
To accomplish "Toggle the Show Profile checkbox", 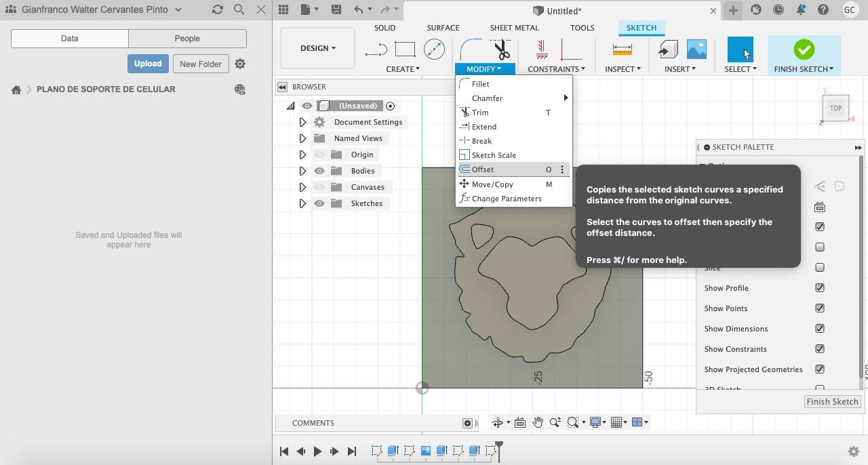I will pos(820,288).
